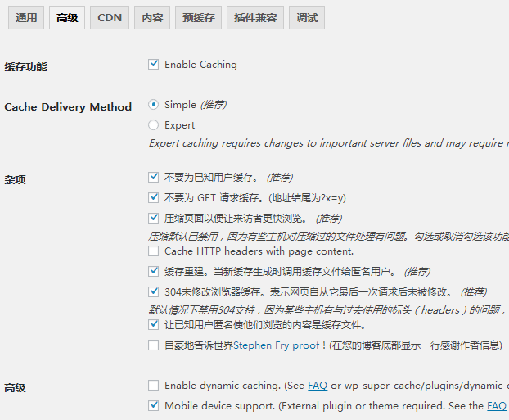Click the 杂项 section label
The height and width of the screenshot is (420, 509).
point(15,179)
